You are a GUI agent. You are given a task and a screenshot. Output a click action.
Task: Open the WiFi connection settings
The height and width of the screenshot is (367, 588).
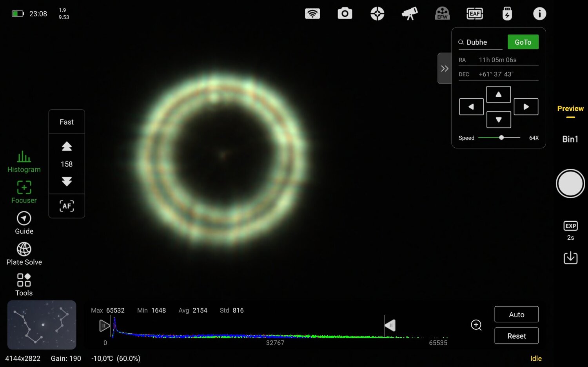click(312, 13)
